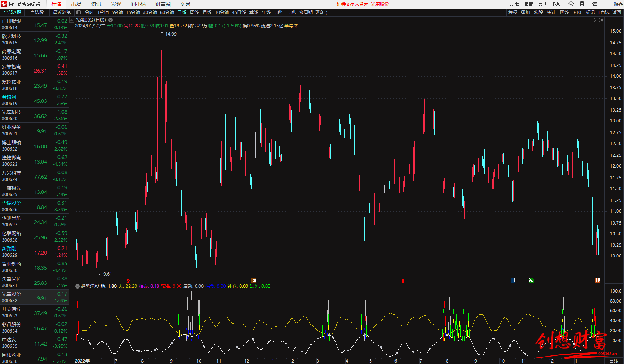Viewport: 624px width, 364px height.
Task: Select 万兴科技 300624 in stock list
Action: coord(34,176)
